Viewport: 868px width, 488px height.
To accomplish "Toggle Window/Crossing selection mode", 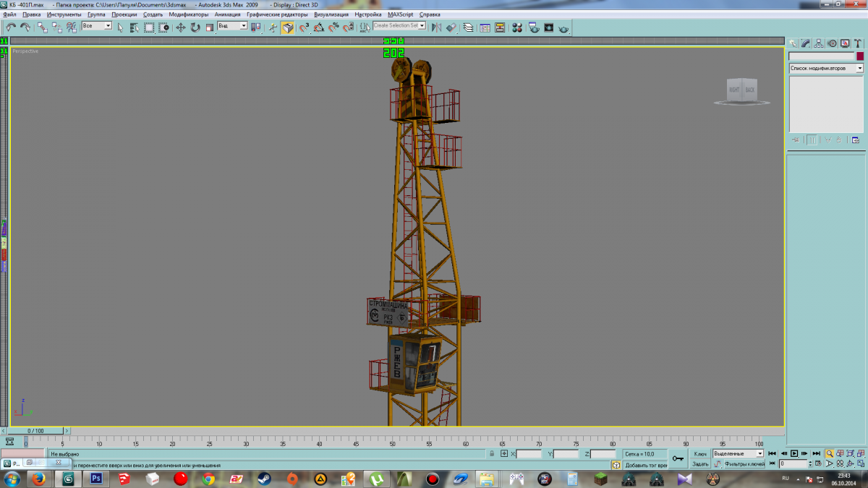I will [165, 27].
